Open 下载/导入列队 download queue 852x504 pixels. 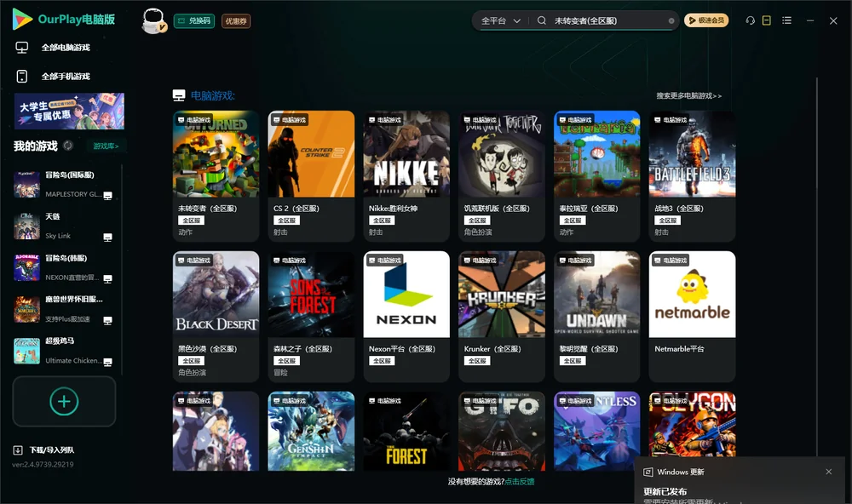(x=52, y=450)
